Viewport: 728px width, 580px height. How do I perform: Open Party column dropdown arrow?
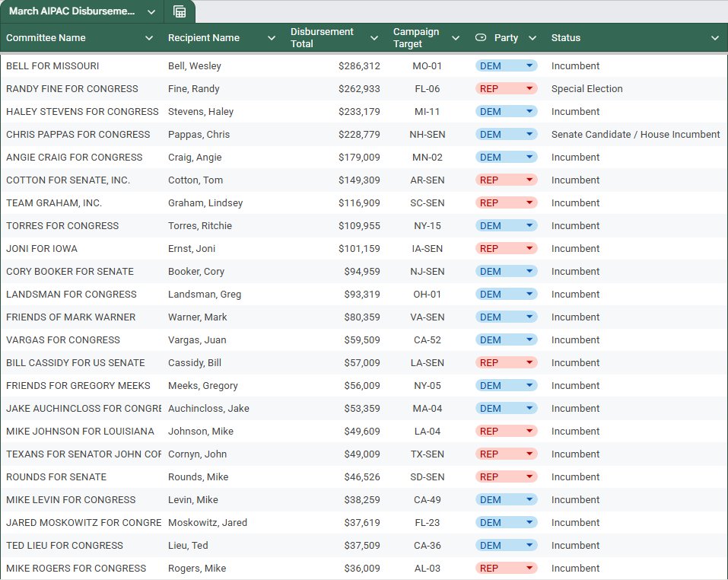(532, 38)
